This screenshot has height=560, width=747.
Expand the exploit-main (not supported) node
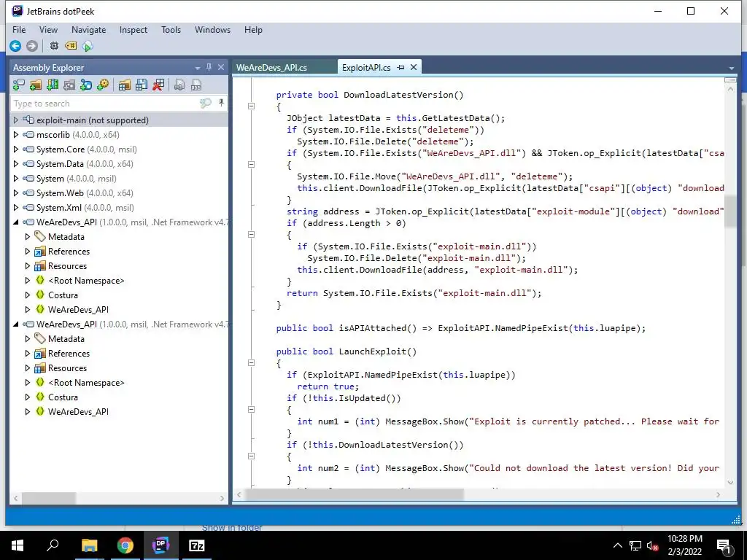(16, 120)
